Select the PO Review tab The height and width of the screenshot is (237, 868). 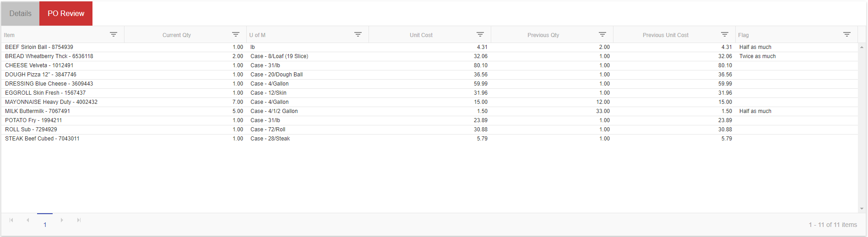(x=66, y=13)
